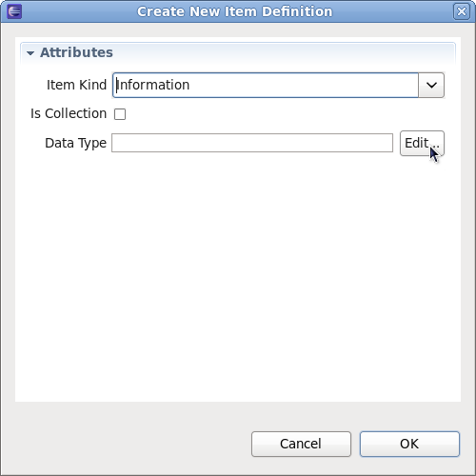Viewport: 476px width, 476px height.
Task: Click the Item Kind label
Action: [x=76, y=85]
